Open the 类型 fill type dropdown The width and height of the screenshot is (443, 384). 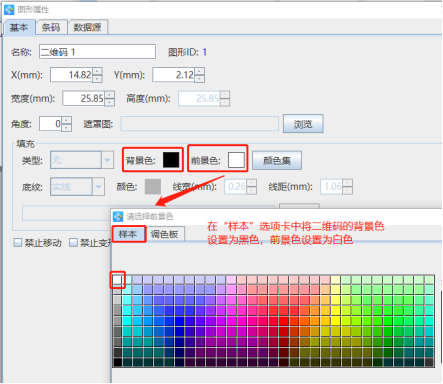pos(107,160)
